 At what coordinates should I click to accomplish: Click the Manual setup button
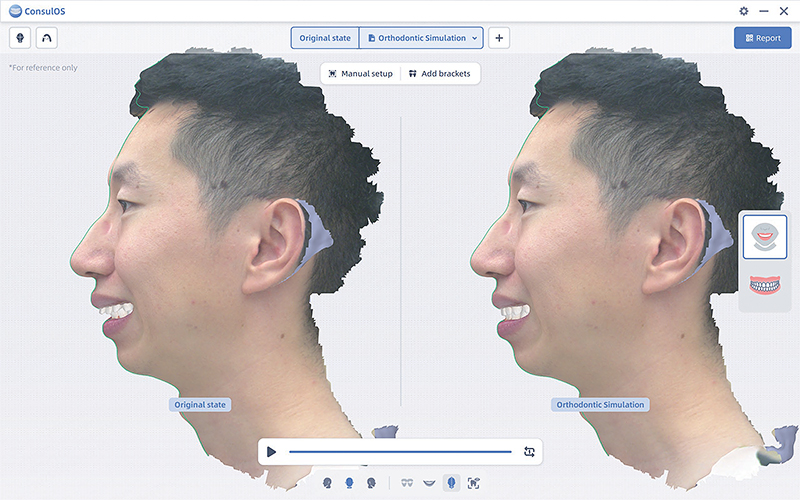click(360, 74)
